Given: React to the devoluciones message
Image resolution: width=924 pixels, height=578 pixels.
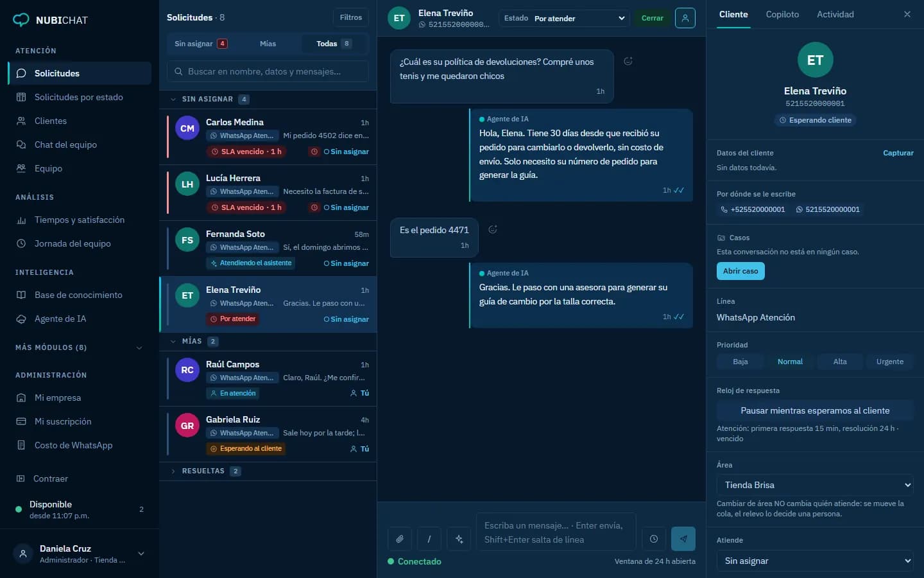Looking at the screenshot, I should (628, 61).
